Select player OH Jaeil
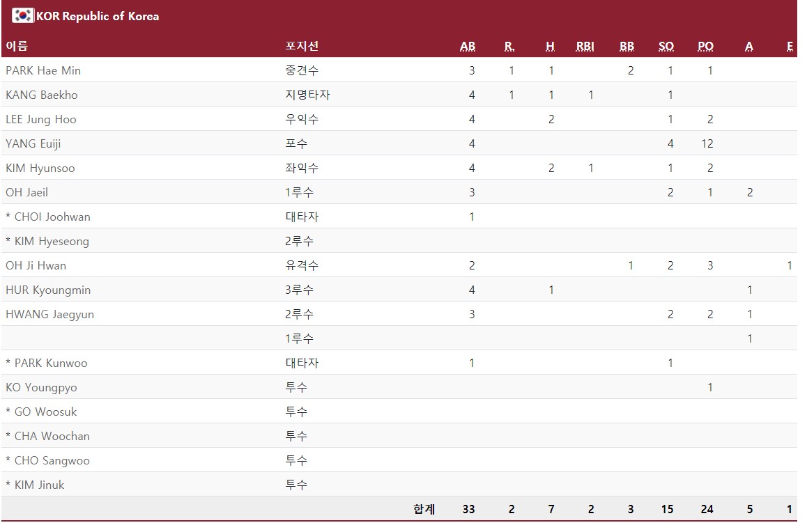The width and height of the screenshot is (807, 532). 26,192
